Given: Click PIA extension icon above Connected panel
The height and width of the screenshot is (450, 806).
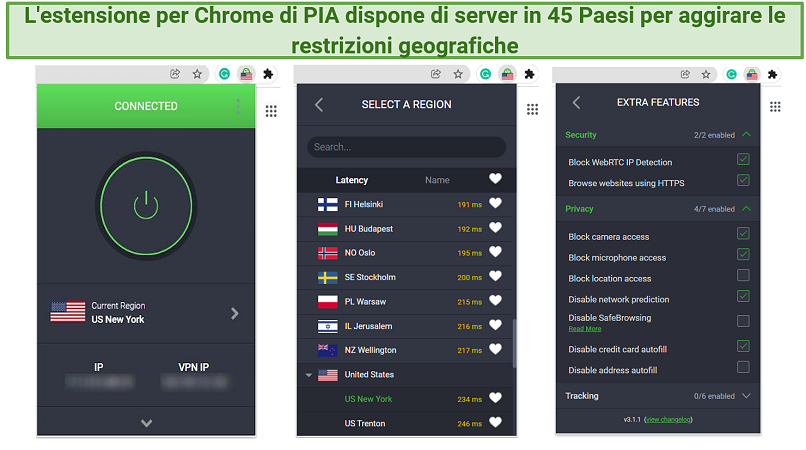Looking at the screenshot, I should [246, 74].
